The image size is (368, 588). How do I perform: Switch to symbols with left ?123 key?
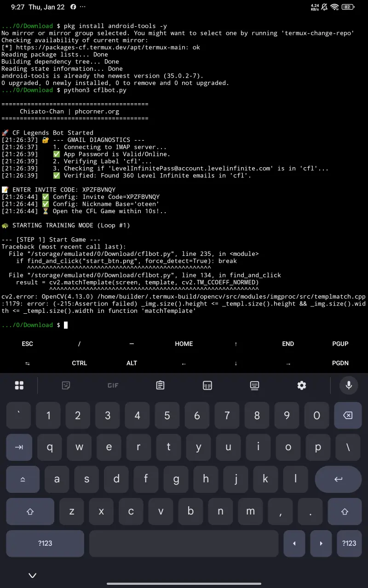coord(45,543)
